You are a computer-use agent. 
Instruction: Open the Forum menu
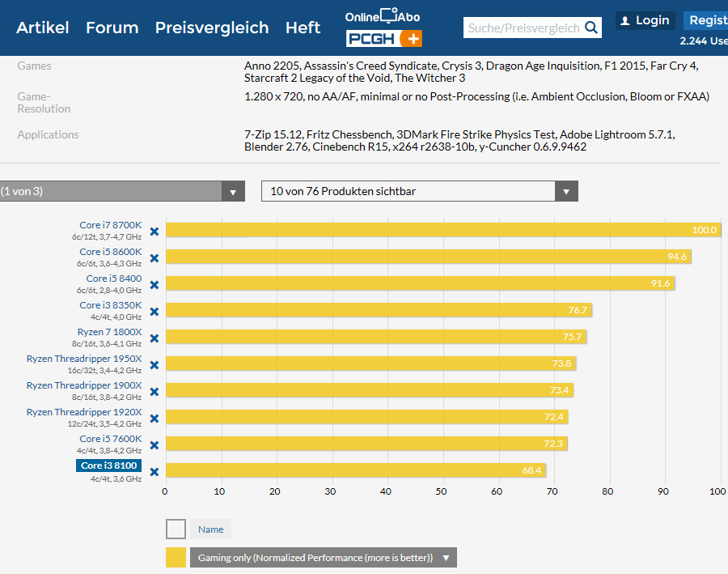point(112,28)
